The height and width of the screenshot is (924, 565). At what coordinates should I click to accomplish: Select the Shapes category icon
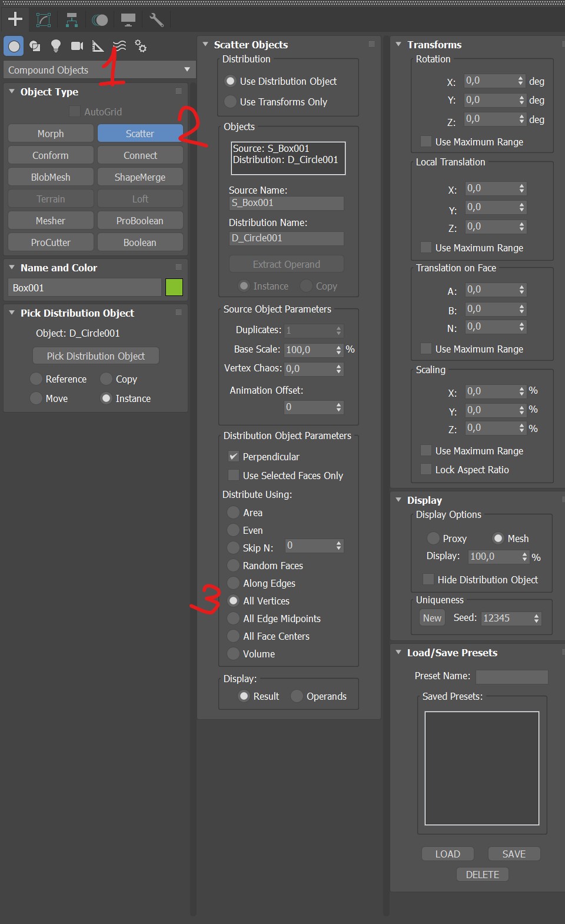click(x=35, y=46)
